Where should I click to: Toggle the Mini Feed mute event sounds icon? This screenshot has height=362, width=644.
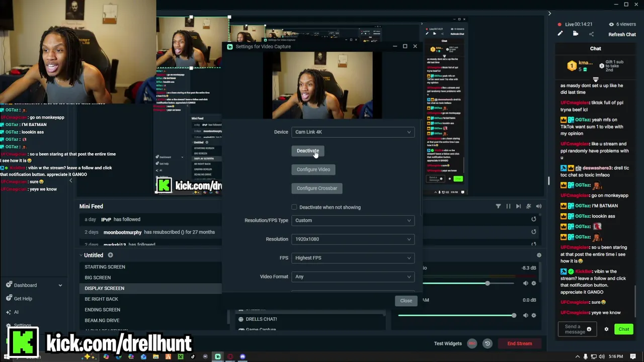click(x=528, y=206)
